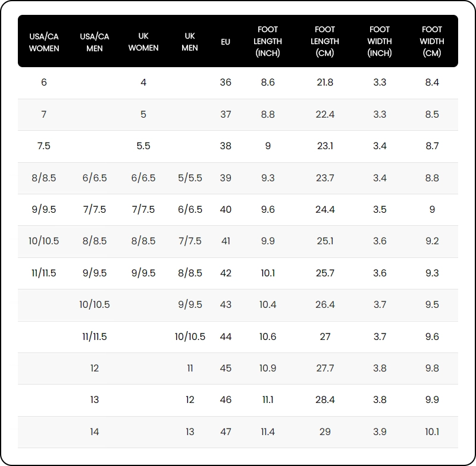Select USA/CA women's size 7.5 cell
The image size is (476, 466).
(x=44, y=146)
